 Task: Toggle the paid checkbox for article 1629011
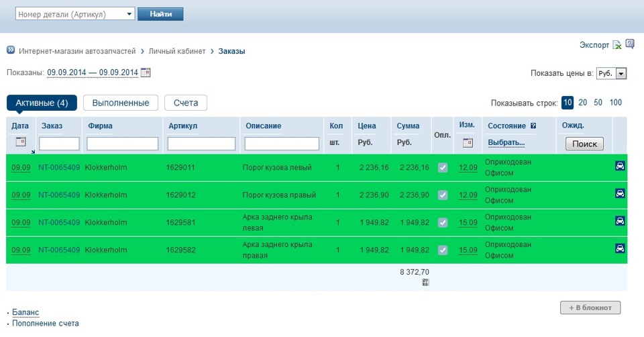tap(442, 167)
